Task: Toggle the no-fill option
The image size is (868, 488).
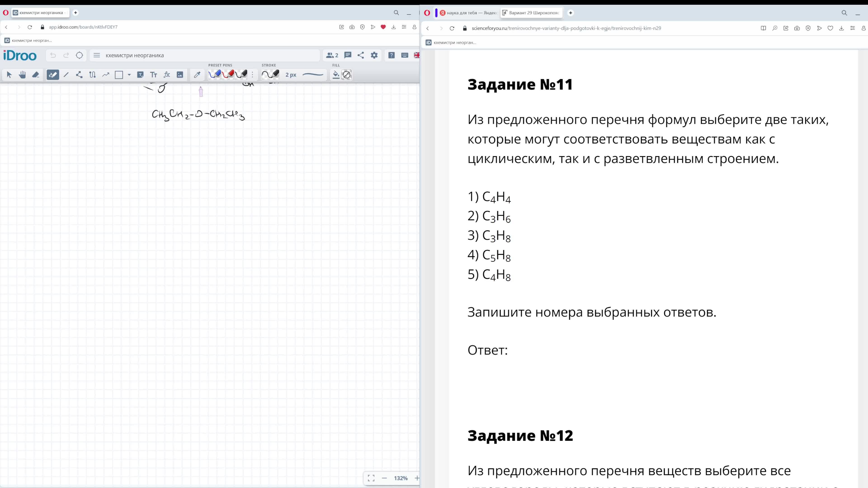Action: point(346,75)
